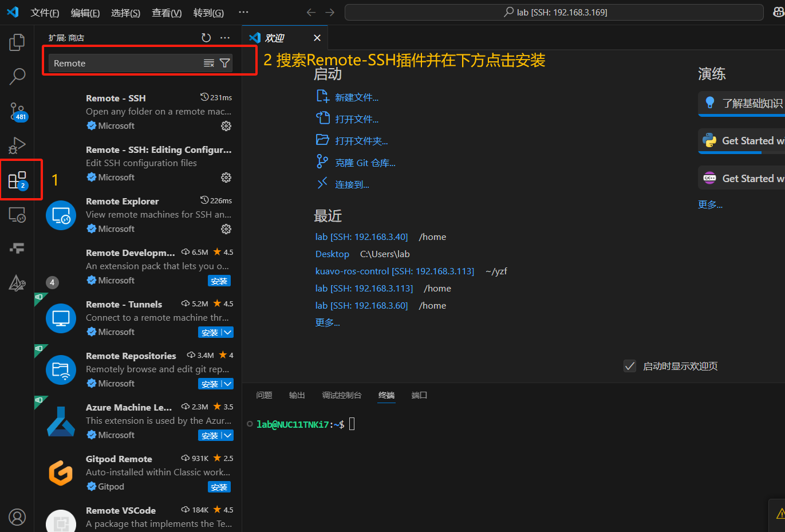Open the Explorer file view
Viewport: 785px width, 532px height.
(x=17, y=42)
